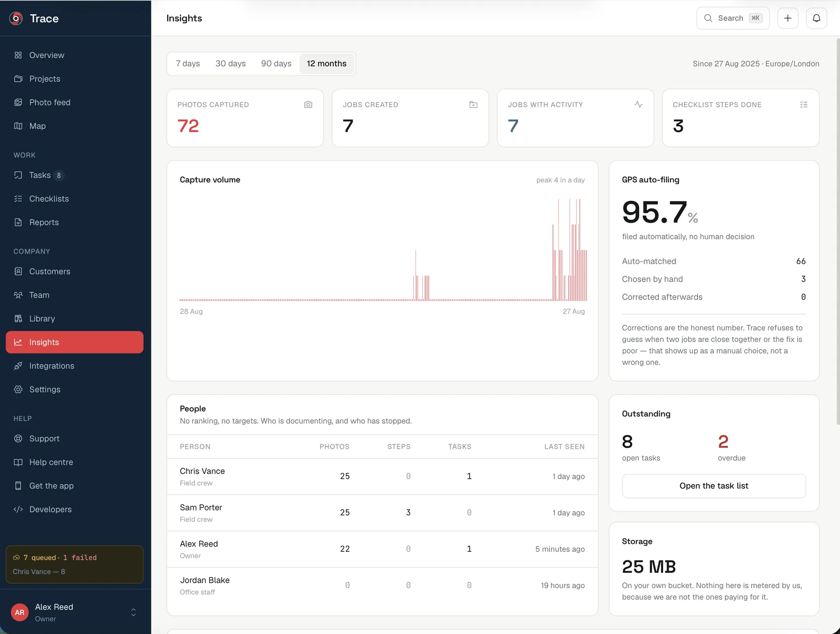840x634 pixels.
Task: Switch to the 90 days range
Action: coord(276,63)
